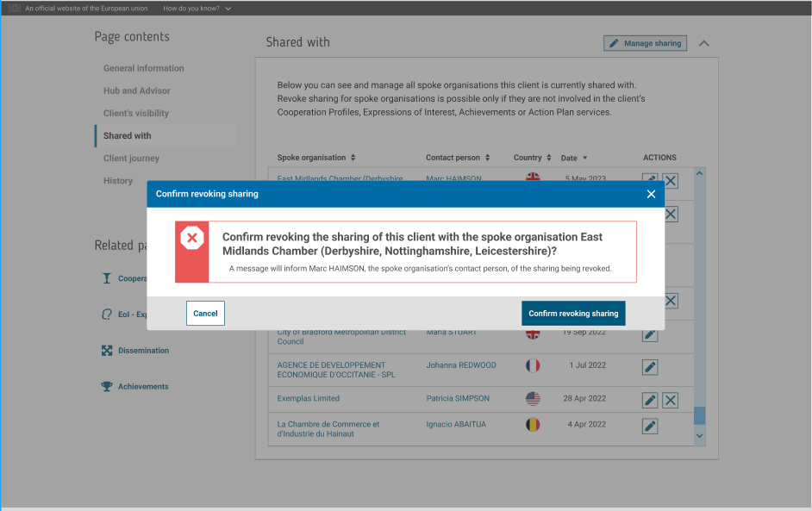812x511 pixels.
Task: Revoke sharing for Exemplas Limited row
Action: point(670,400)
